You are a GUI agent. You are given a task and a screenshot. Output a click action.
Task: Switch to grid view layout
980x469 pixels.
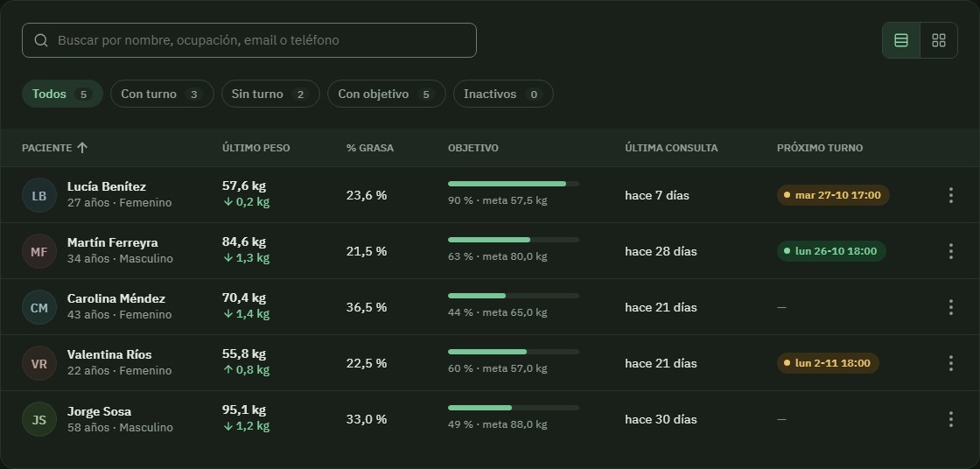click(938, 40)
